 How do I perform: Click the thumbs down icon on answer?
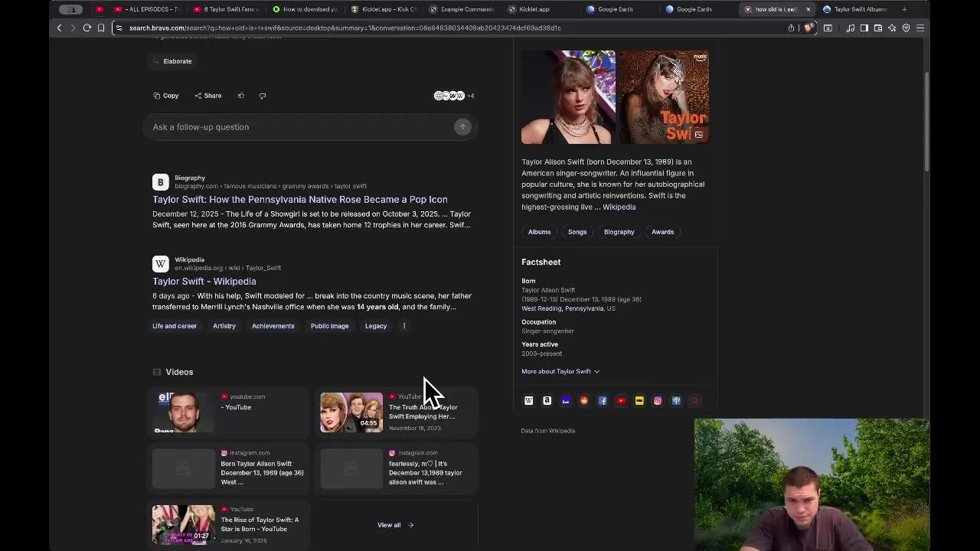click(263, 96)
